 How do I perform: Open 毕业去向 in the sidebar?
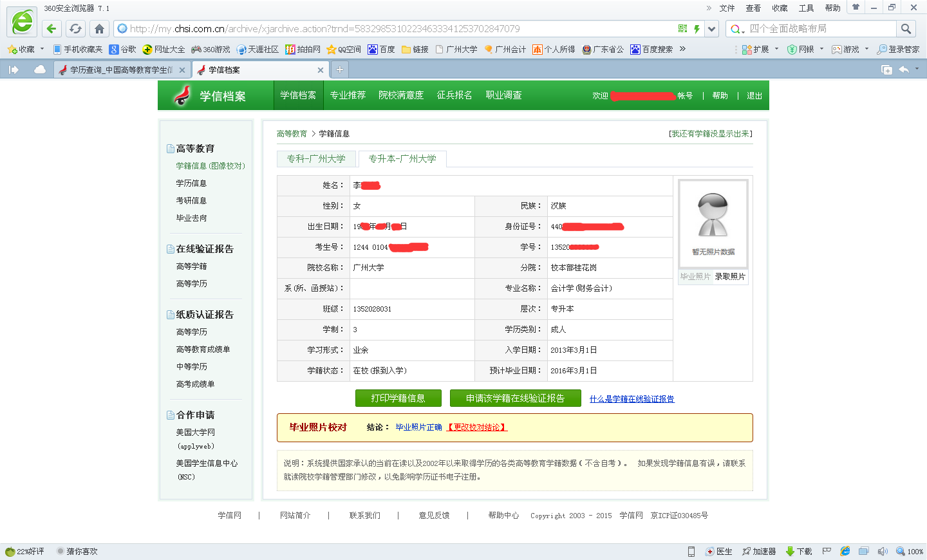pos(191,218)
